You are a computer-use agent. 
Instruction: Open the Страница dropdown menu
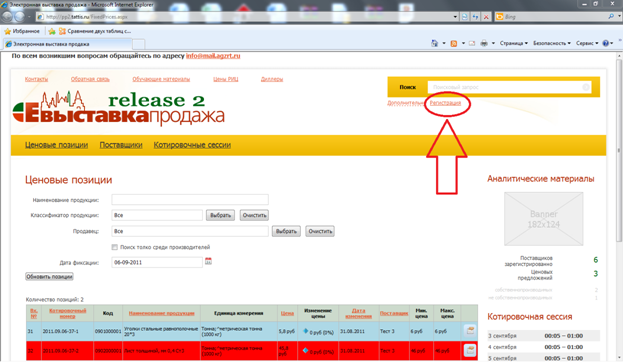pos(514,43)
